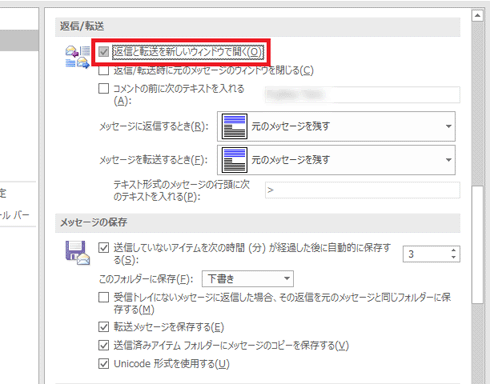Image resolution: width=490 pixels, height=384 pixels.
Task: Increase auto-save minutes with up arrow
Action: point(453,250)
